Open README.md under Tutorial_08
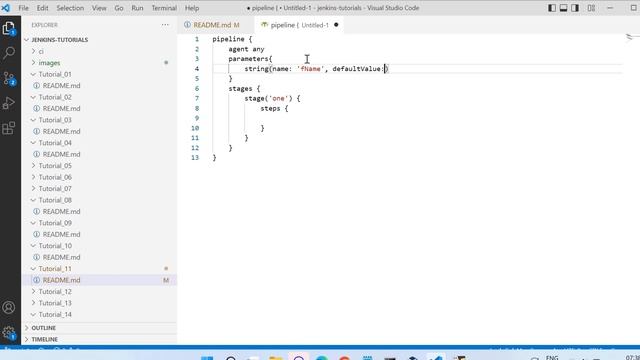 pos(100,211)
